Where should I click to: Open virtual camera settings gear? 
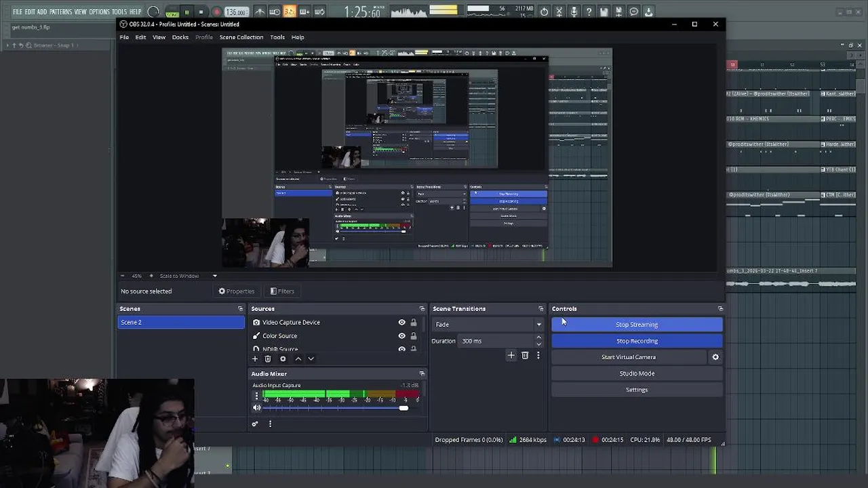(x=715, y=357)
